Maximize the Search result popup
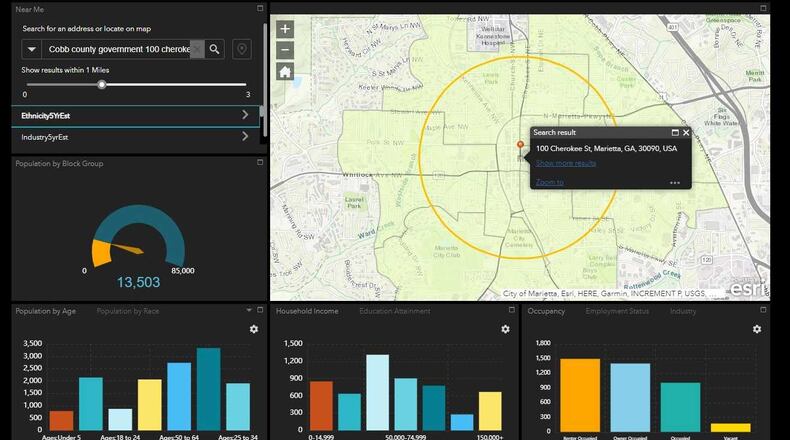Viewport: 790px width, 440px height. pyautogui.click(x=674, y=132)
